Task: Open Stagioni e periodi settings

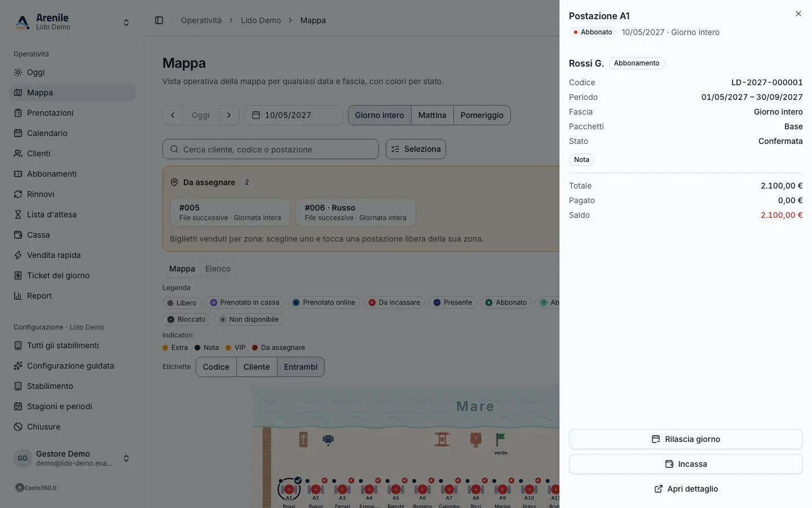Action: tap(73, 406)
